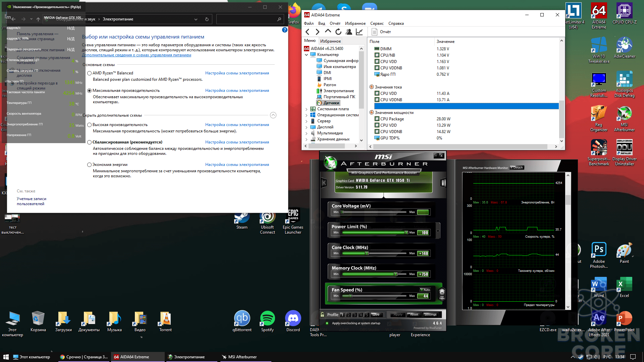Click Memory Clock slider handle

[396, 274]
